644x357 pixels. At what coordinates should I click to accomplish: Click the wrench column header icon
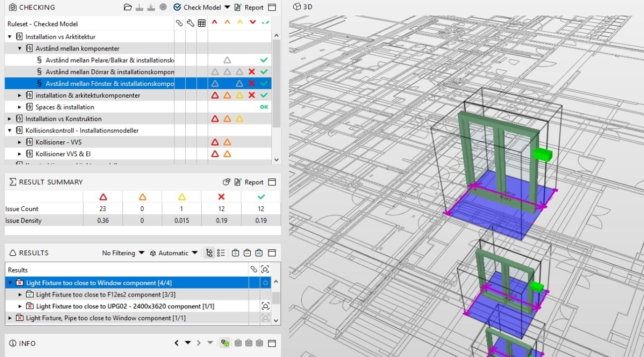[x=191, y=23]
